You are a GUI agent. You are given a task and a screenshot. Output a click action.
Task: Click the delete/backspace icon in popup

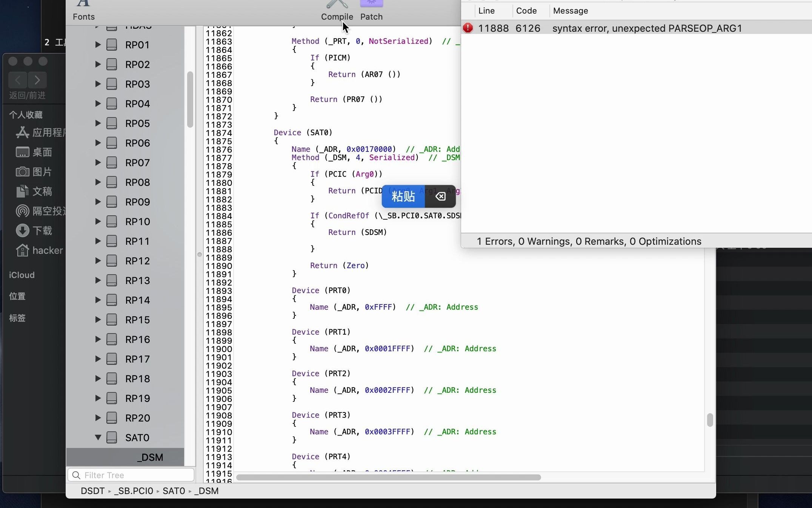pos(440,196)
